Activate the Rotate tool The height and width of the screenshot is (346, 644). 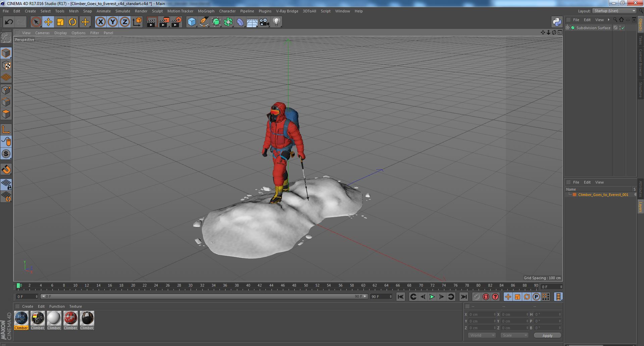point(72,22)
